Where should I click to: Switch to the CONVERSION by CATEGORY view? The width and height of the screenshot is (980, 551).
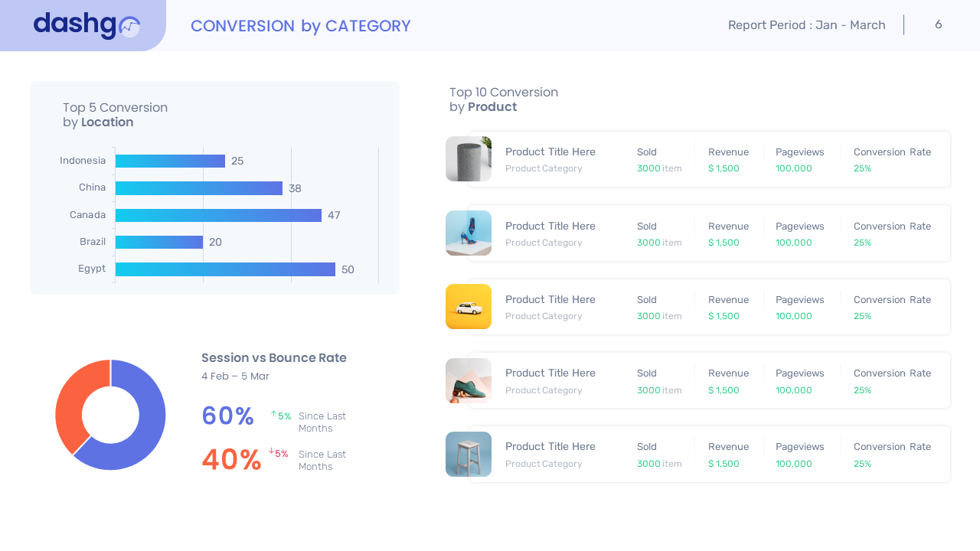(x=300, y=26)
